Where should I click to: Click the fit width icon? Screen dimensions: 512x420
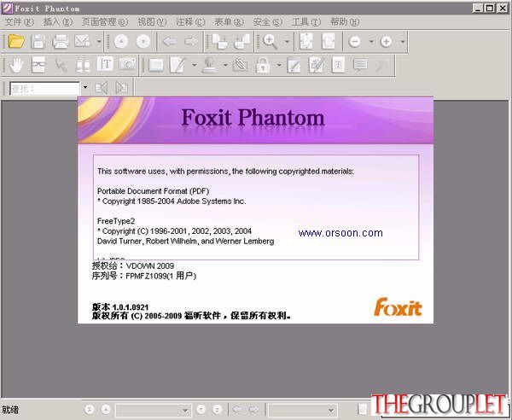point(329,42)
